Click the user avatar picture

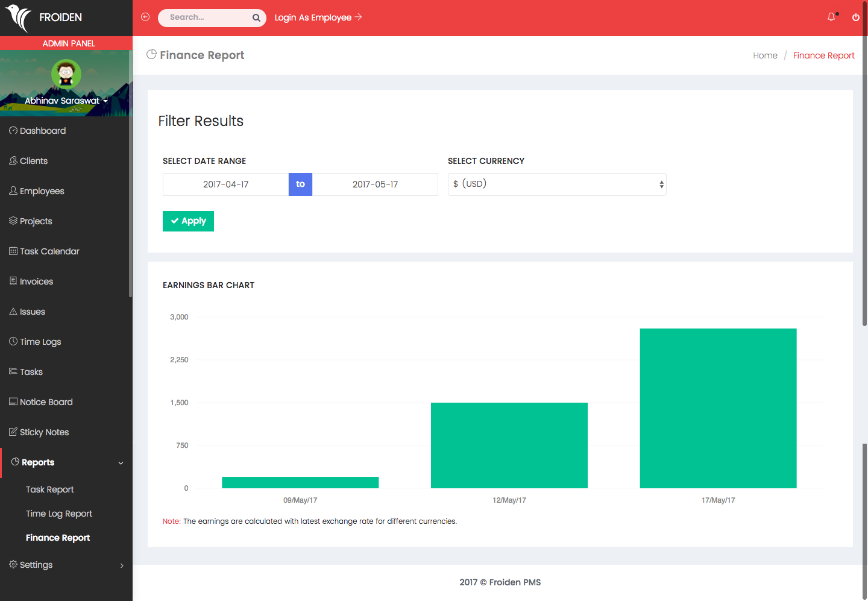66,74
